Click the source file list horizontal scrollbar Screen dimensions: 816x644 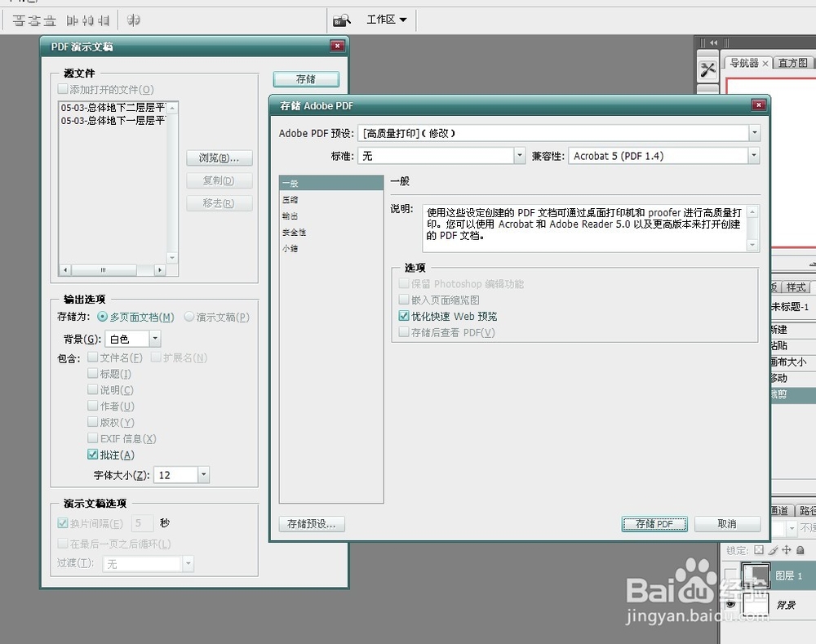click(x=113, y=269)
